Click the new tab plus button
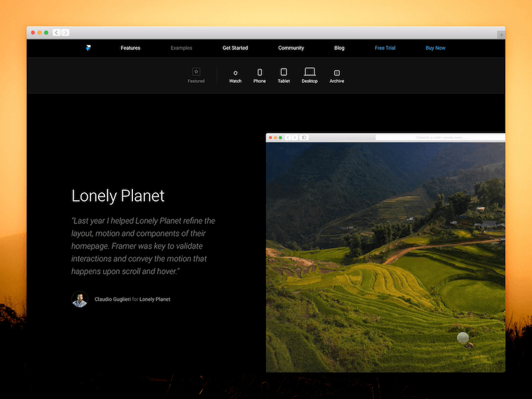 pyautogui.click(x=501, y=35)
